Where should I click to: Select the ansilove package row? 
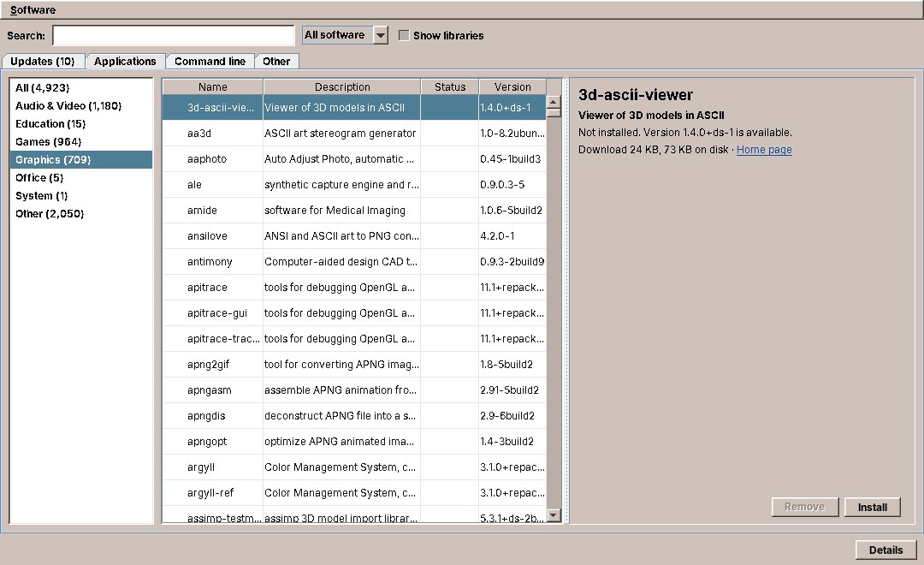coord(354,236)
